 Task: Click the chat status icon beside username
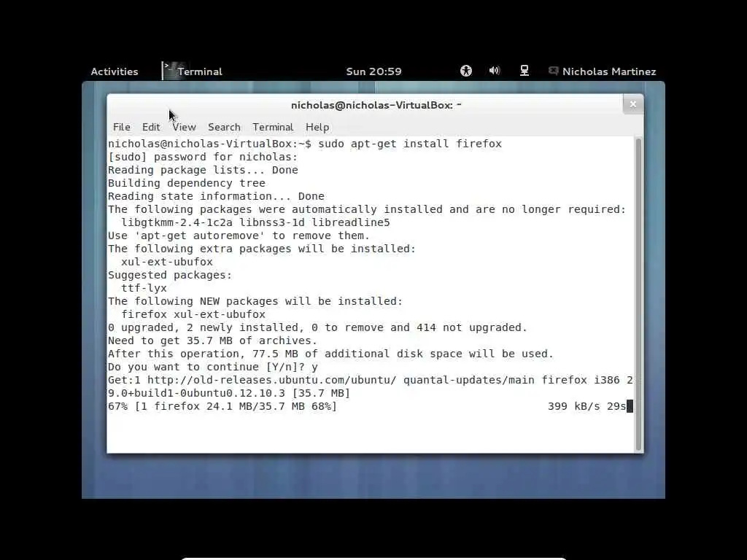point(553,71)
